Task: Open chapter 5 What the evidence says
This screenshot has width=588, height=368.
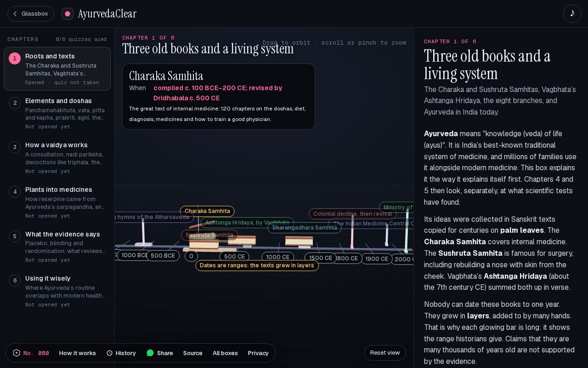Action: point(57,247)
